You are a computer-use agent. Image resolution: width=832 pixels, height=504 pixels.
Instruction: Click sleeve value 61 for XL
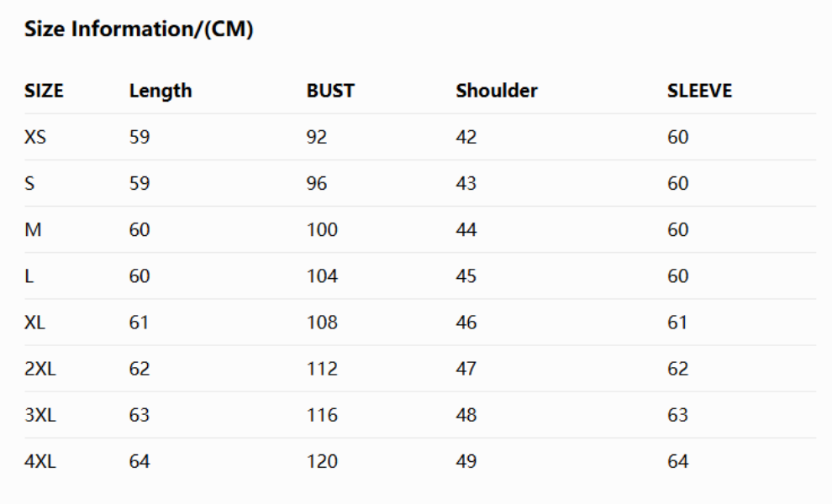677,322
